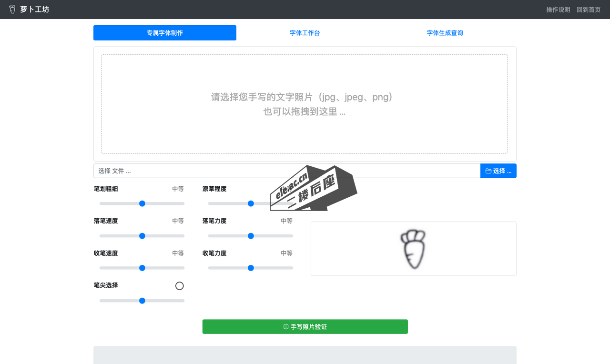
Task: Go to 回到首页
Action: (x=589, y=10)
